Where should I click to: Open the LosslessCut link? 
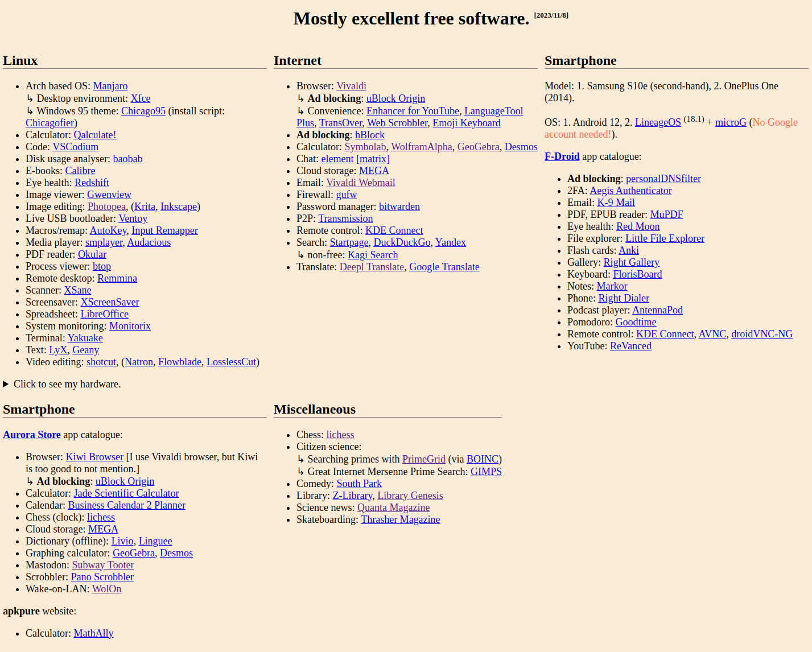[232, 362]
